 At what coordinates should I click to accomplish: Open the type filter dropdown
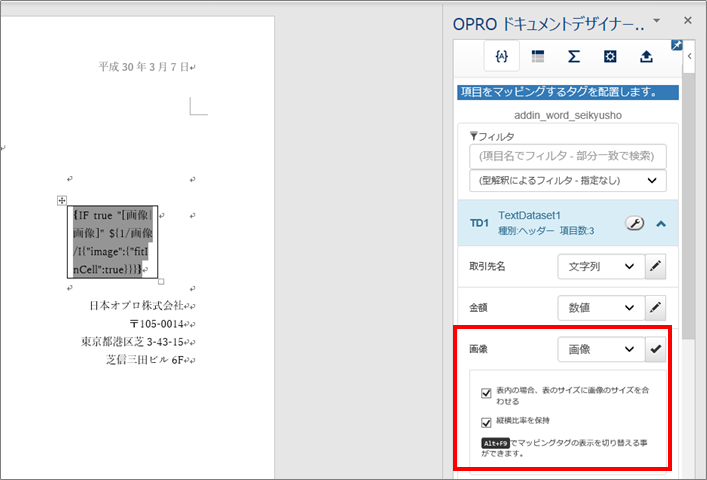click(567, 181)
